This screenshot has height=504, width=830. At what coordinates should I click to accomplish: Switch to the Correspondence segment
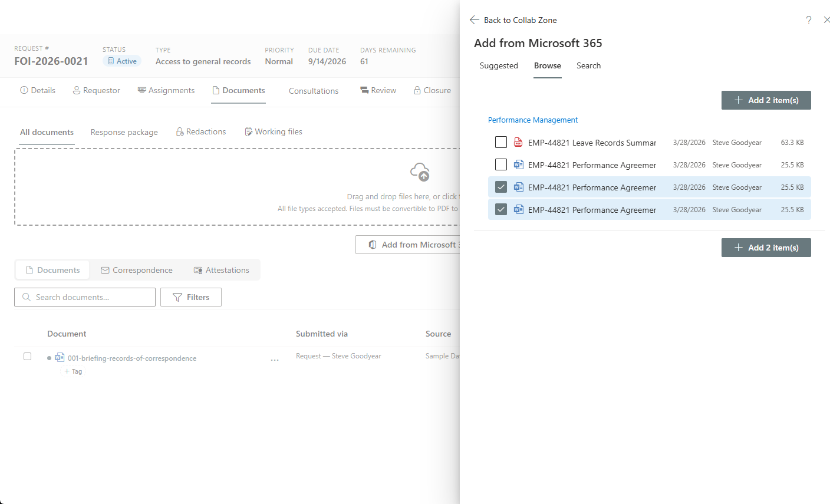tap(137, 270)
